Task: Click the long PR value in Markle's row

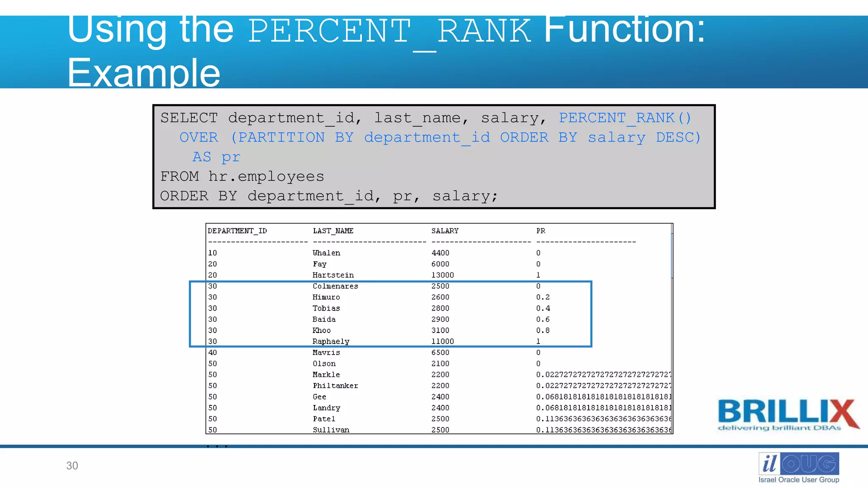Action: click(x=604, y=374)
